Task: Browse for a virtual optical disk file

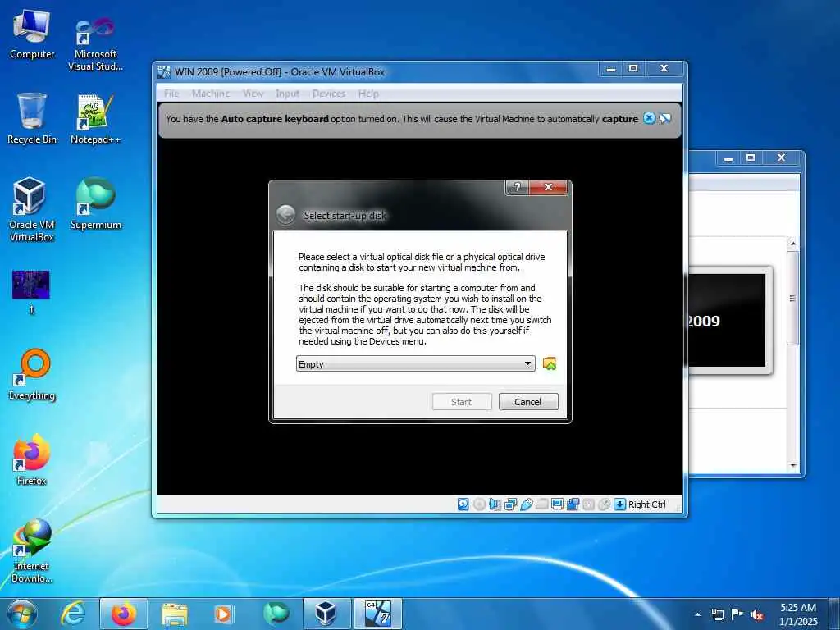Action: coord(549,363)
